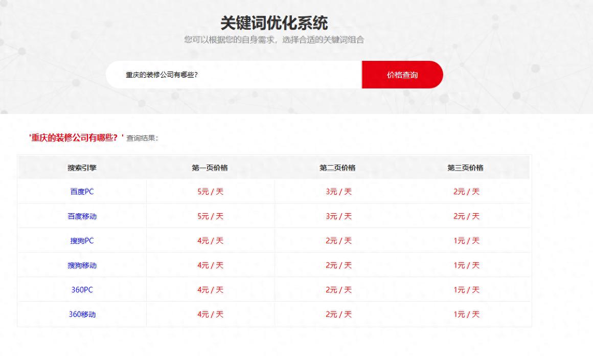Image resolution: width=593 pixels, height=364 pixels.
Task: Click the 百度PC search engine link
Action: point(82,191)
